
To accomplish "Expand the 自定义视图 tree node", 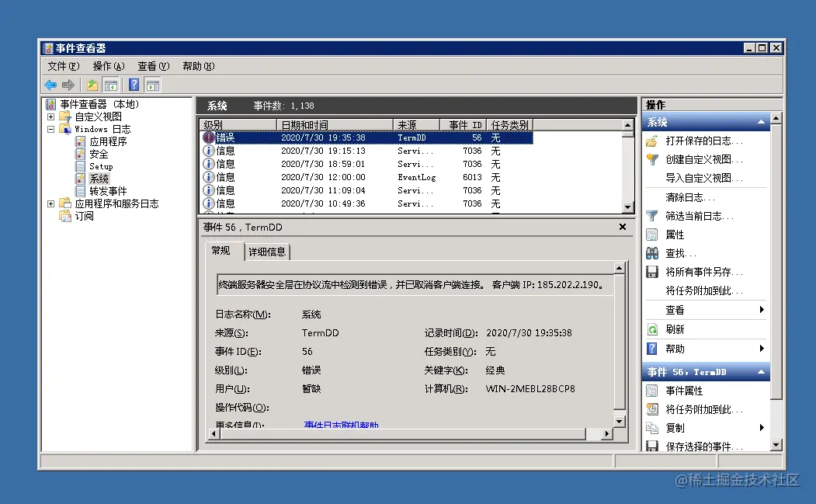I will point(50,116).
